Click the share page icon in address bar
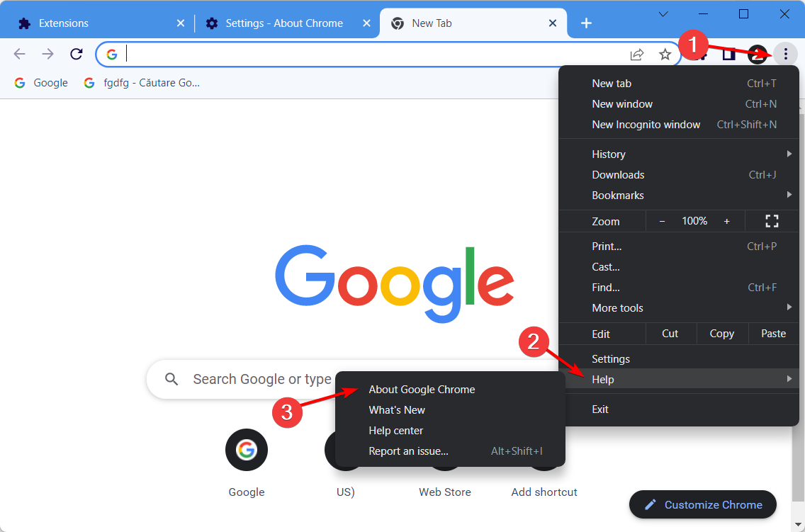The height and width of the screenshot is (532, 805). coord(636,55)
